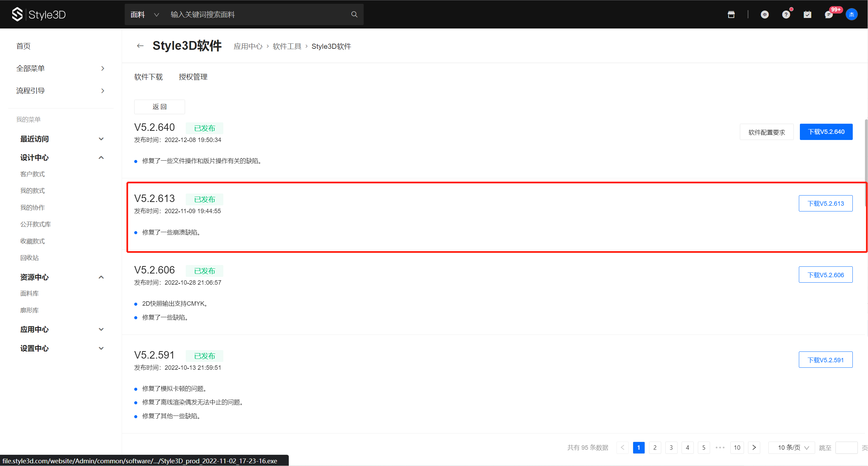The width and height of the screenshot is (868, 466).
Task: Click the next page arrow
Action: 754,448
